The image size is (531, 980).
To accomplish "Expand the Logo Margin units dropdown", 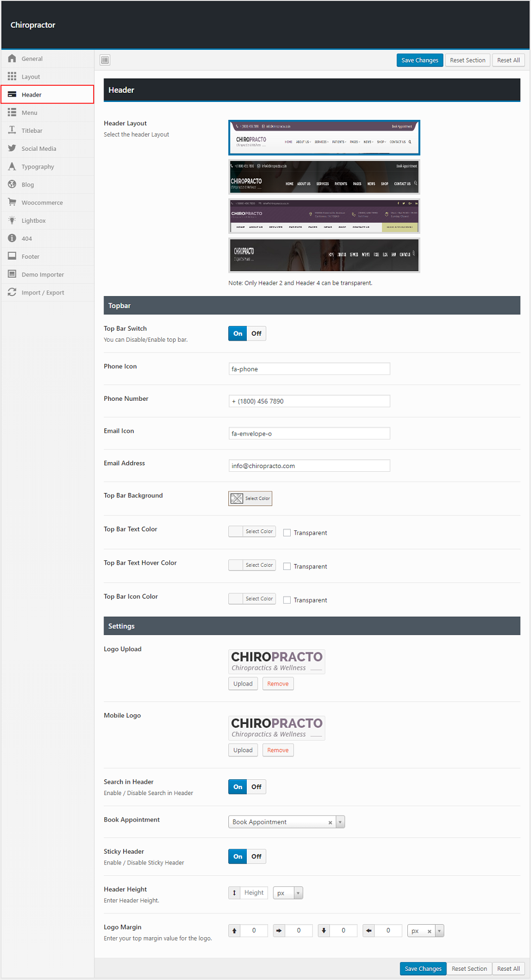I will coord(439,931).
